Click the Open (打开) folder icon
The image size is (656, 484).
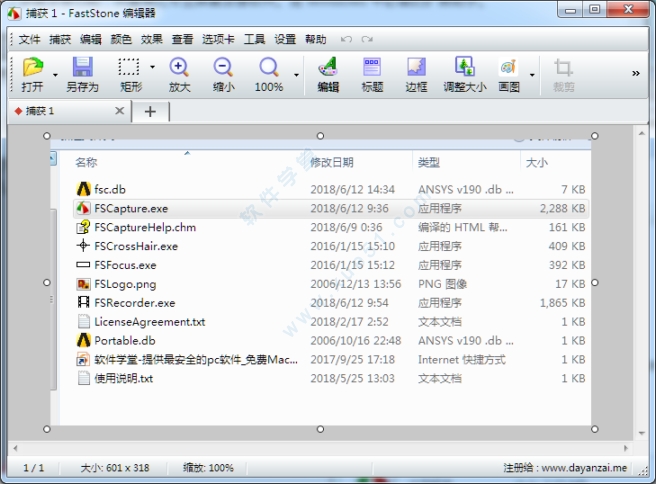pos(32,68)
